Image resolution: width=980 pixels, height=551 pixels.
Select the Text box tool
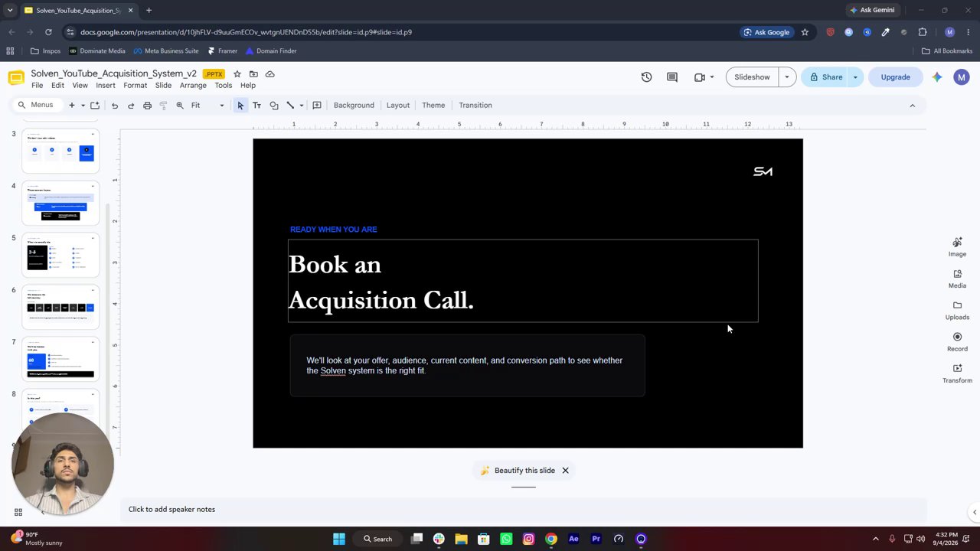pos(256,106)
